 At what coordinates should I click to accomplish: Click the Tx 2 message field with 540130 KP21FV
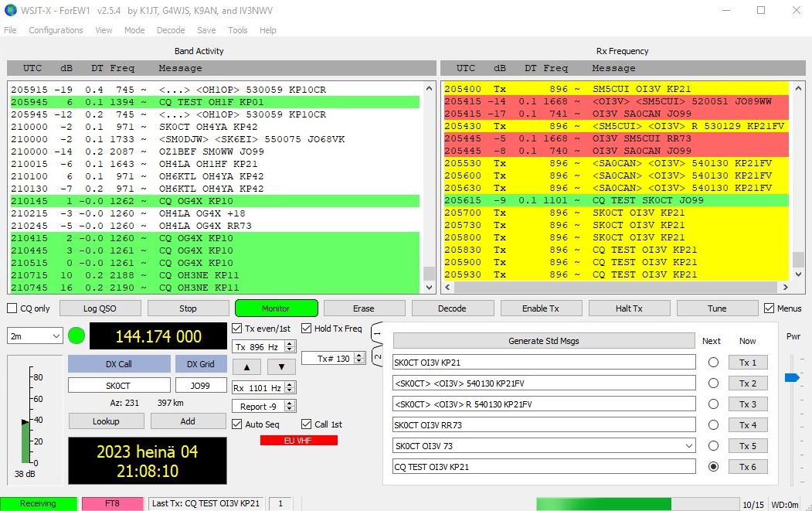tap(544, 383)
